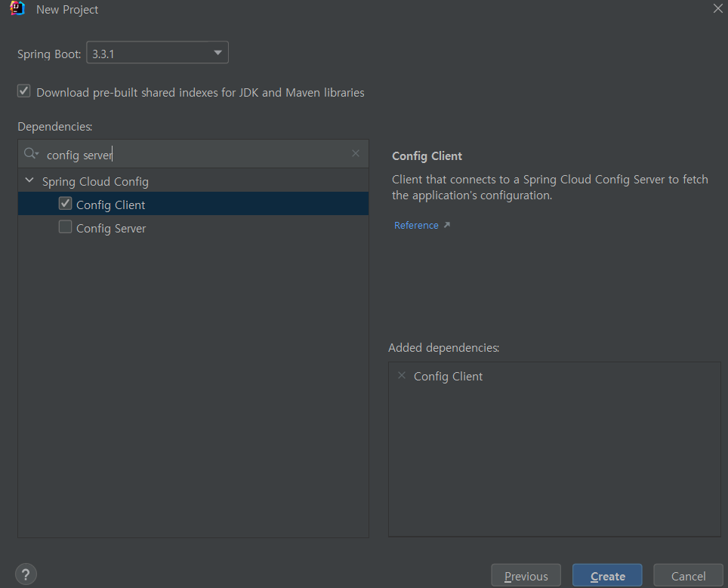This screenshot has width=728, height=588.
Task: Click the Cancel button
Action: [x=688, y=576]
